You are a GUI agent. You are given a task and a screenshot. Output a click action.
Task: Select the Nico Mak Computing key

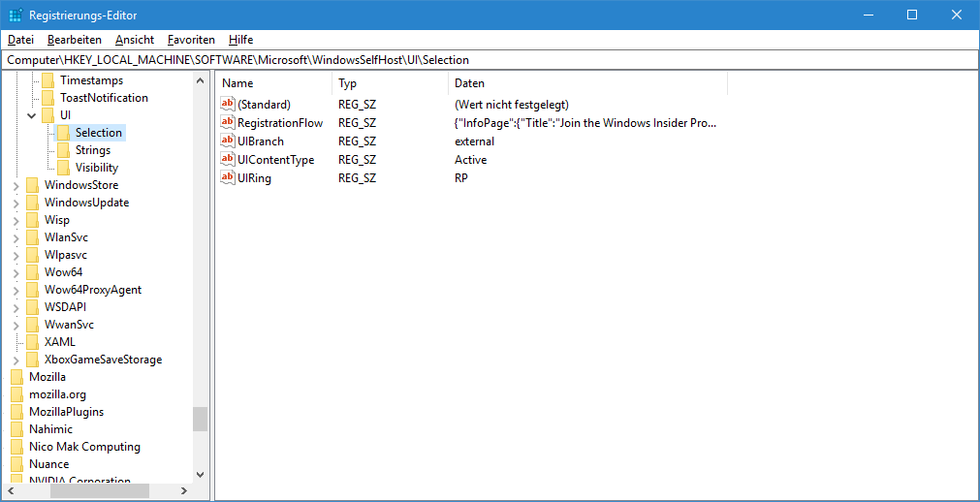pos(84,447)
